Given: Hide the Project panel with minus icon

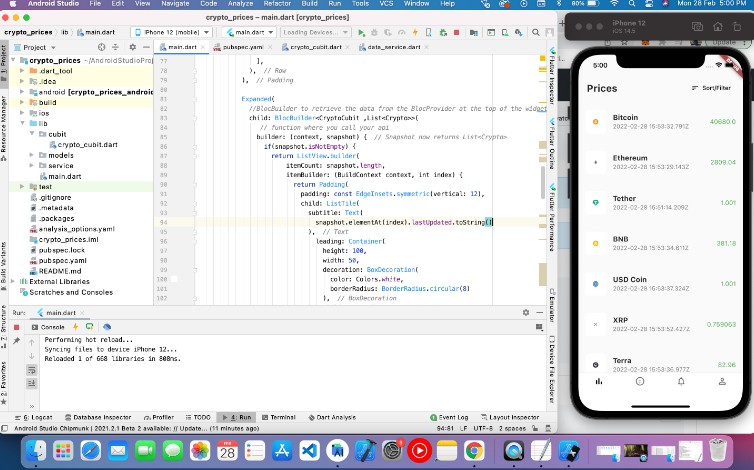Looking at the screenshot, I should (146, 47).
